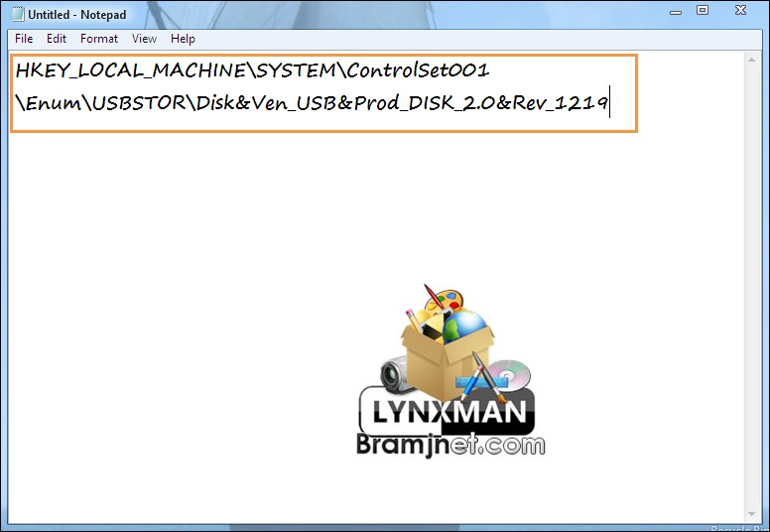This screenshot has height=532, width=770.
Task: Maximize the Notepad window
Action: (x=703, y=10)
